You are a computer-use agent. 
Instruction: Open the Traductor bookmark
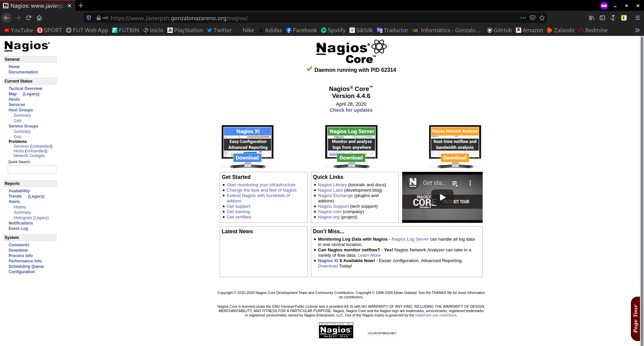coord(392,30)
